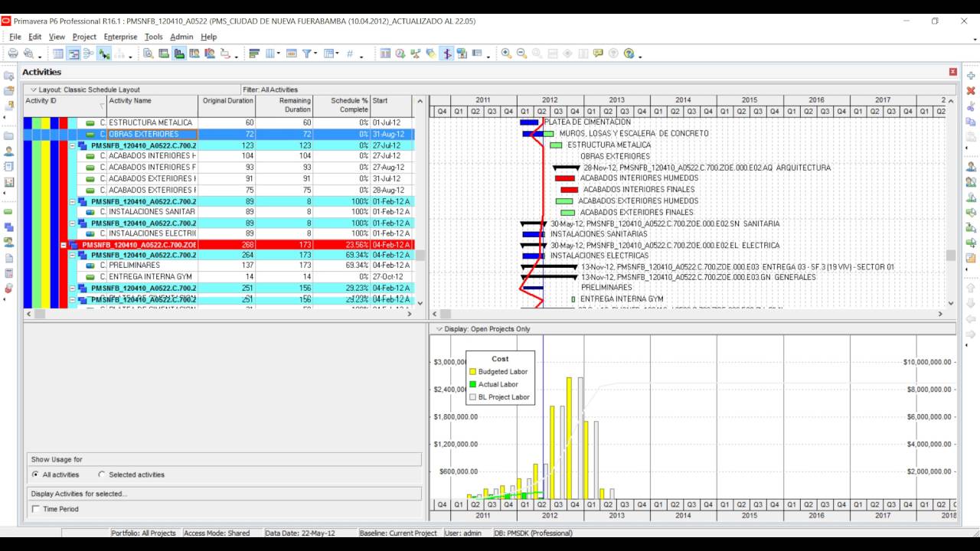
Task: Click the Actual Labor green legend swatch
Action: click(x=472, y=384)
